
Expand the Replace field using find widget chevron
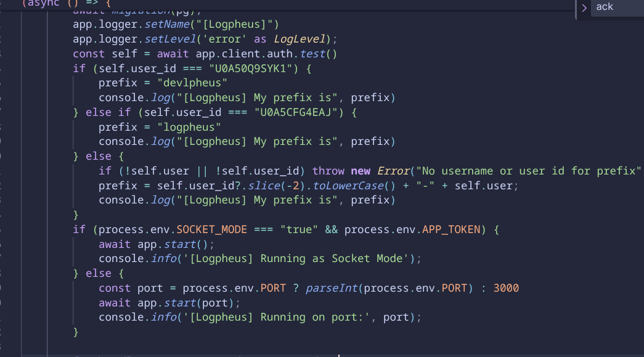click(x=584, y=8)
